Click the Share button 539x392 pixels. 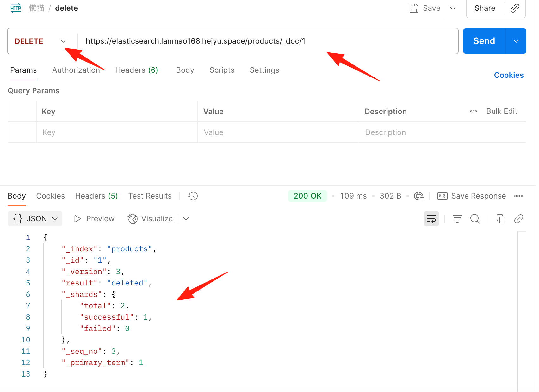pyautogui.click(x=485, y=8)
